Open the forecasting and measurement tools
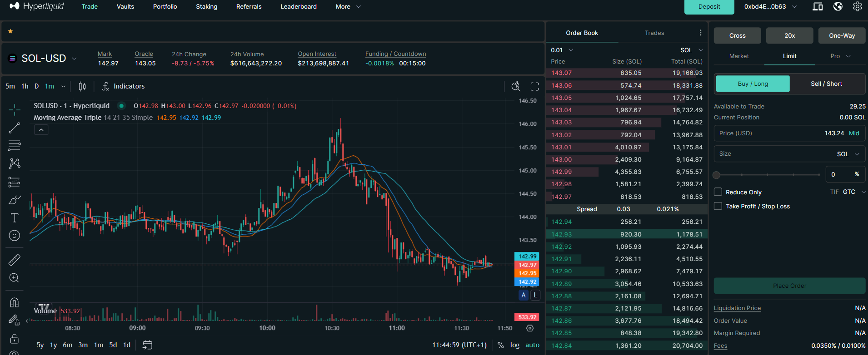 (15, 182)
